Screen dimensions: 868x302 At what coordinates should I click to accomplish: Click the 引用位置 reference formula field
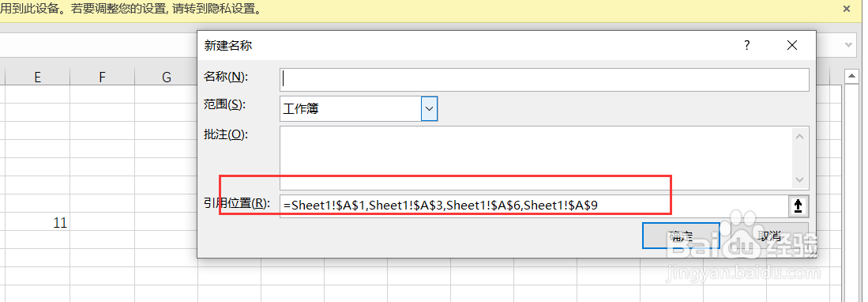534,206
